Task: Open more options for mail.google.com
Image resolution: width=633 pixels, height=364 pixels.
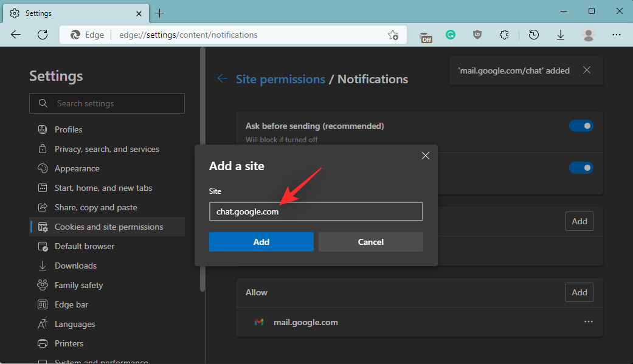Action: point(588,322)
